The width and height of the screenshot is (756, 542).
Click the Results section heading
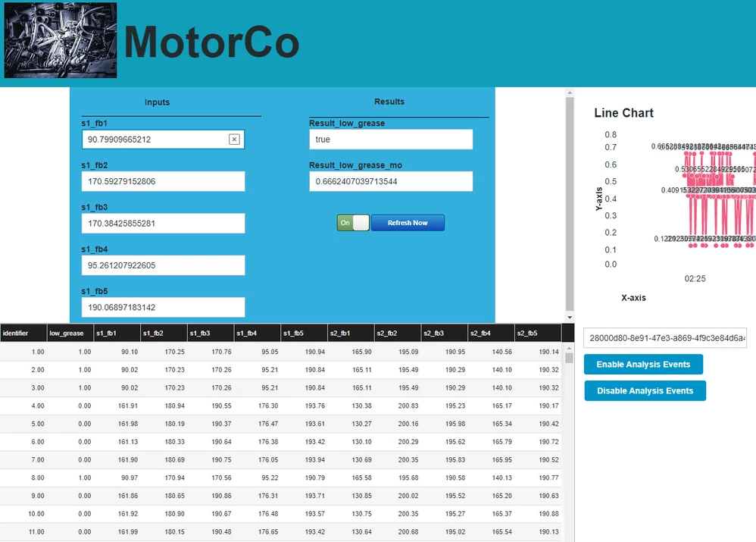[389, 102]
